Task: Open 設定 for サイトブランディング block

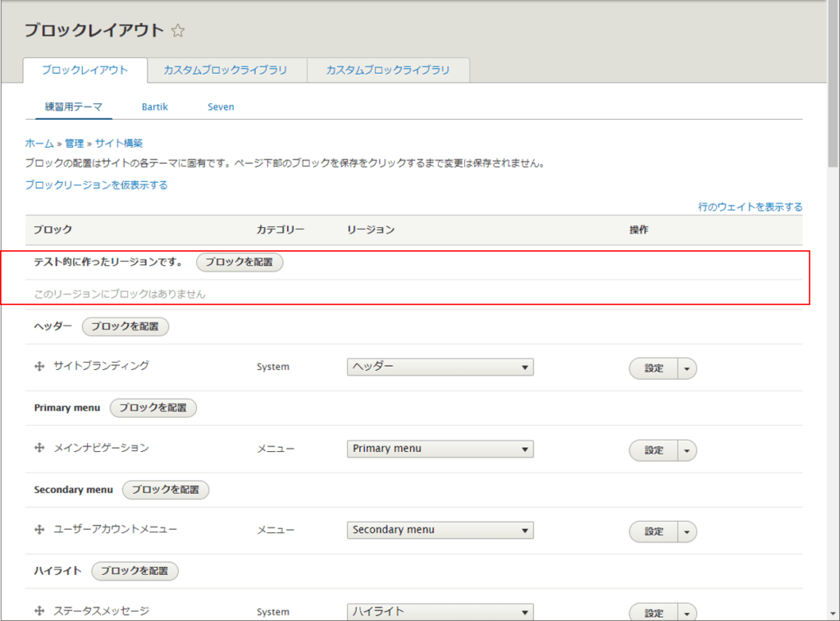Action: pyautogui.click(x=654, y=368)
